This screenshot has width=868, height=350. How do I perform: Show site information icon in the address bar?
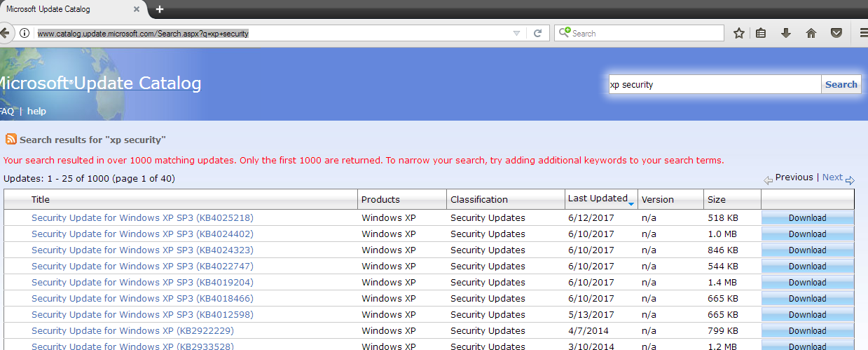tap(24, 33)
